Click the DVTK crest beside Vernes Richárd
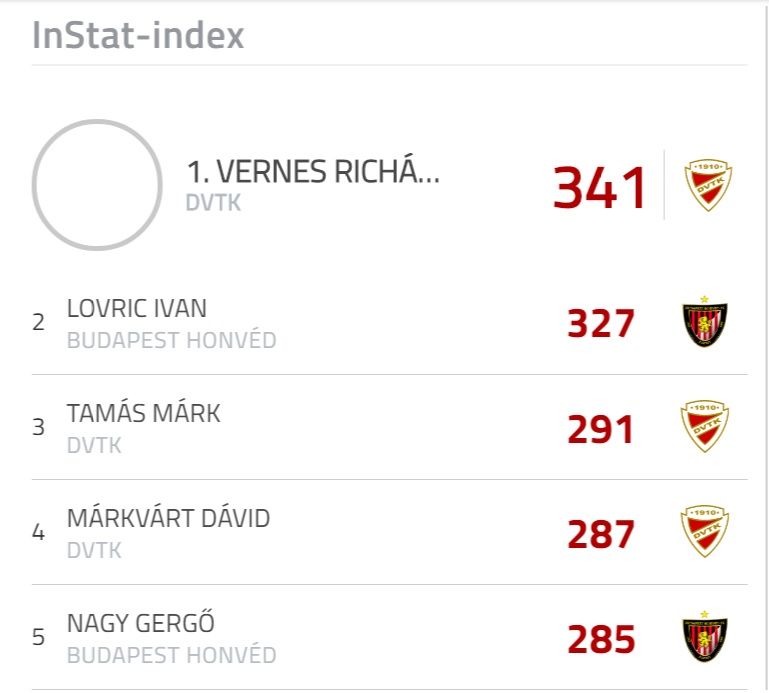Viewport: 769px width, 693px height. click(x=708, y=185)
